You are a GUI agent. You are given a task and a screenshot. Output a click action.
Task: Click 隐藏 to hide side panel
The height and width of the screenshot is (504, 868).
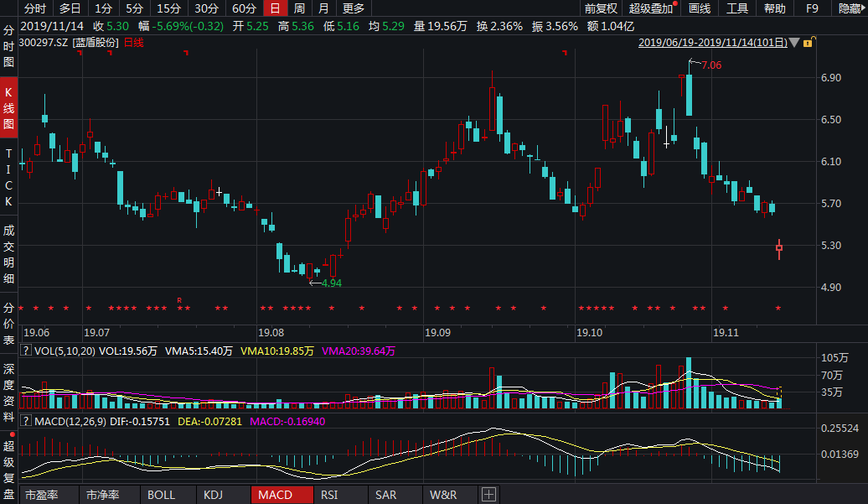pos(850,8)
